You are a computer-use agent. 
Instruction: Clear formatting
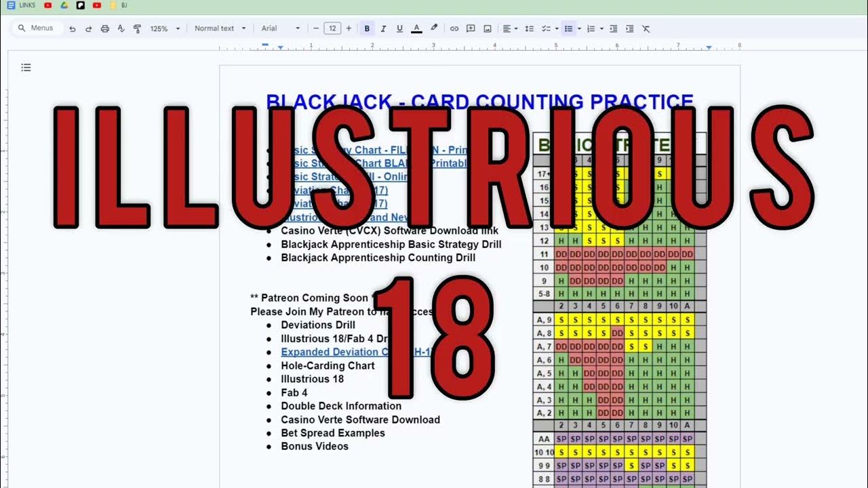click(x=646, y=28)
